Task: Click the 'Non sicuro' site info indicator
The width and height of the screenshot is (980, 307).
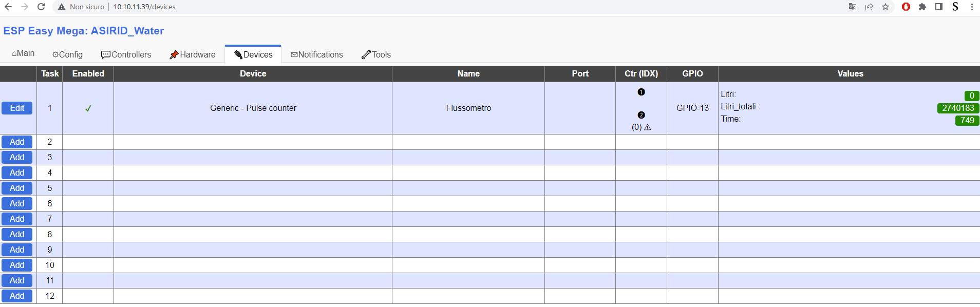Action: pyautogui.click(x=81, y=7)
